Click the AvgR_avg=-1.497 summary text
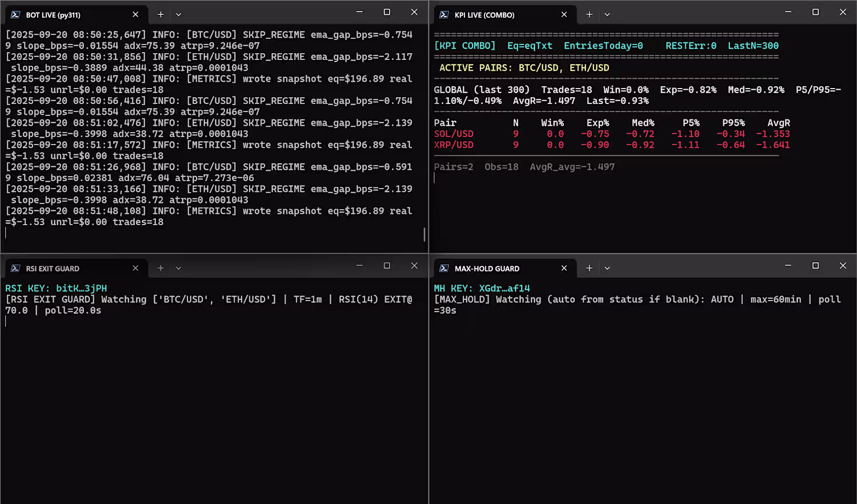The image size is (857, 504). 572,167
